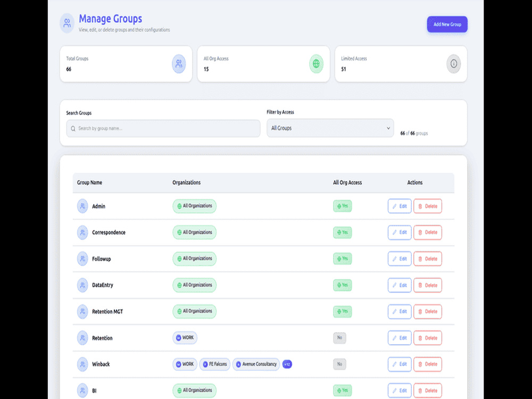Viewport: 532px width, 399px height.
Task: Click the Yes access badge for BI
Action: (x=342, y=390)
